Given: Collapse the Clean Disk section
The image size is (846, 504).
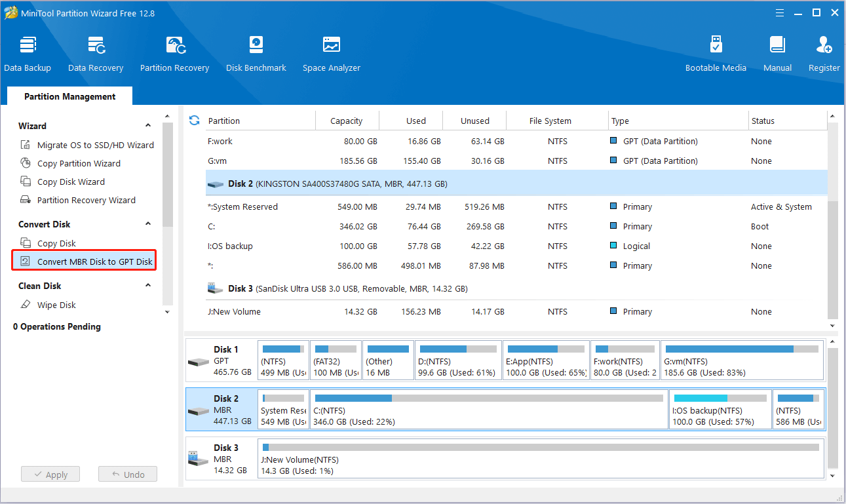Looking at the screenshot, I should tap(148, 286).
